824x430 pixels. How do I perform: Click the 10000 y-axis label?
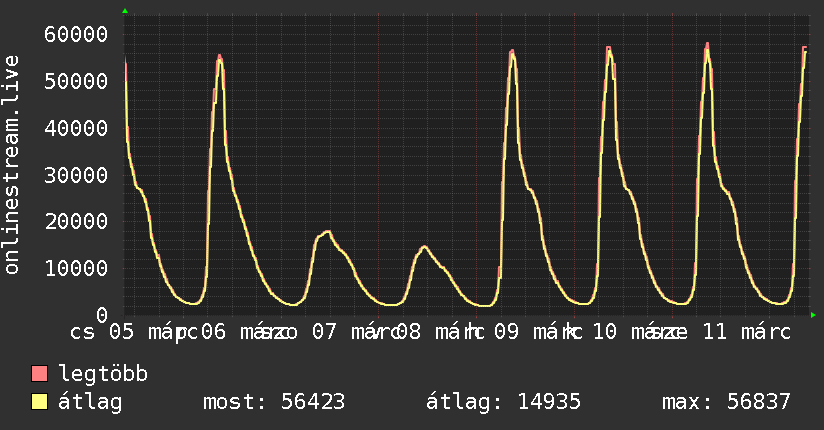point(76,268)
